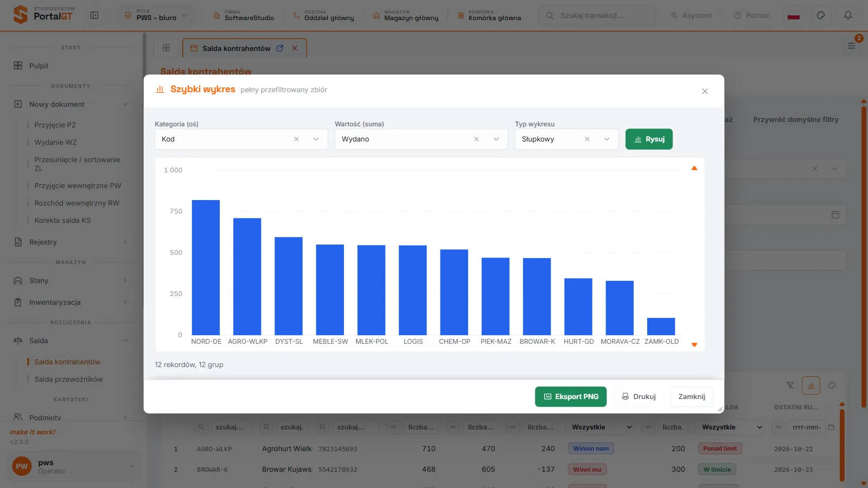Clear the Wydano value selection
The width and height of the screenshot is (868, 488).
tap(476, 139)
